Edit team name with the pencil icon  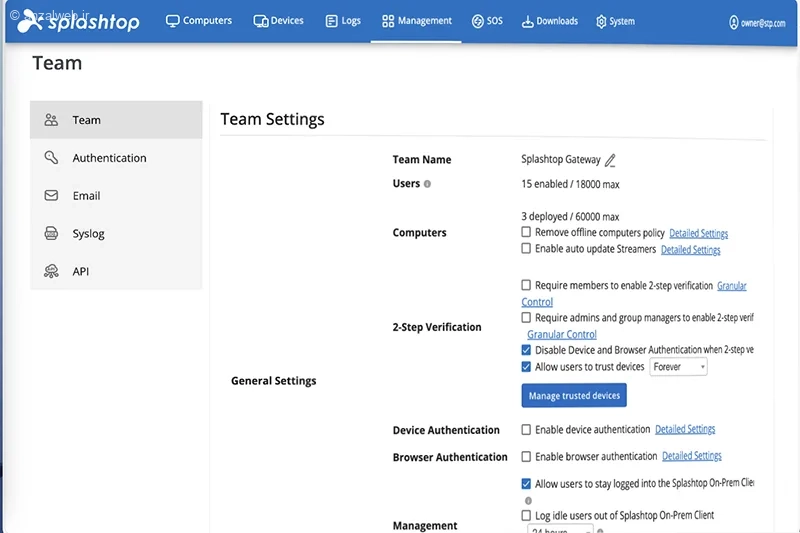(x=610, y=161)
